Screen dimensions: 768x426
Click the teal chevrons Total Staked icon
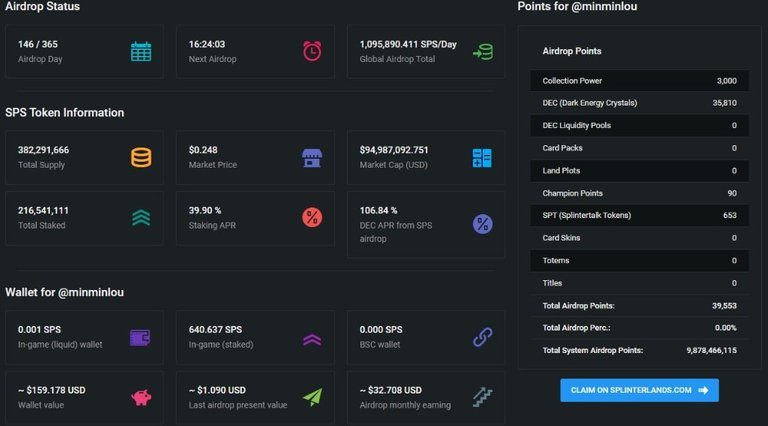tap(141, 218)
